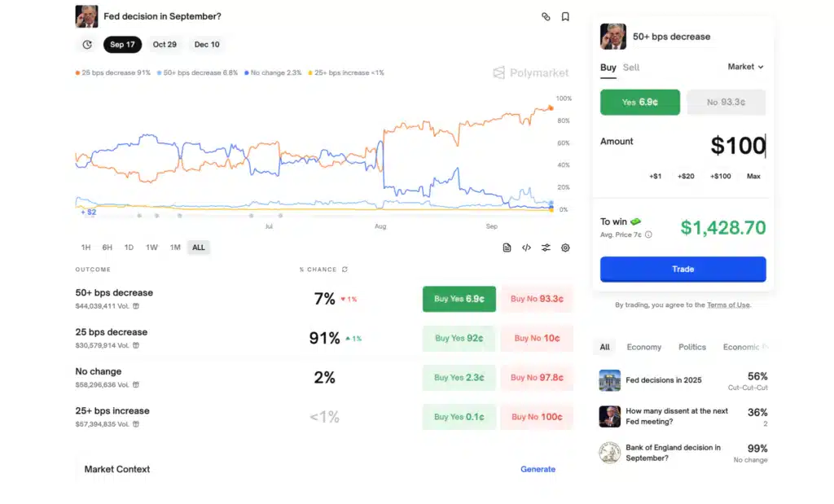Open the Market order type dropdown

click(745, 67)
